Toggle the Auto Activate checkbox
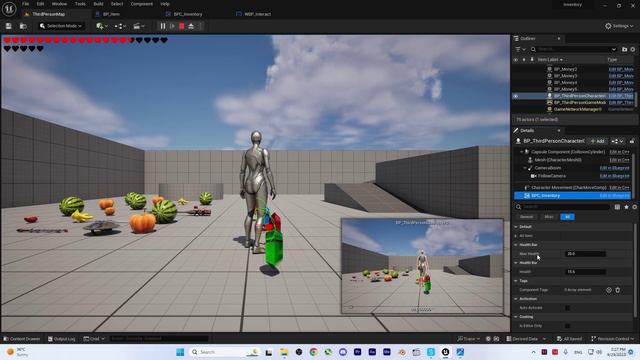The height and width of the screenshot is (360, 640). coord(567,308)
